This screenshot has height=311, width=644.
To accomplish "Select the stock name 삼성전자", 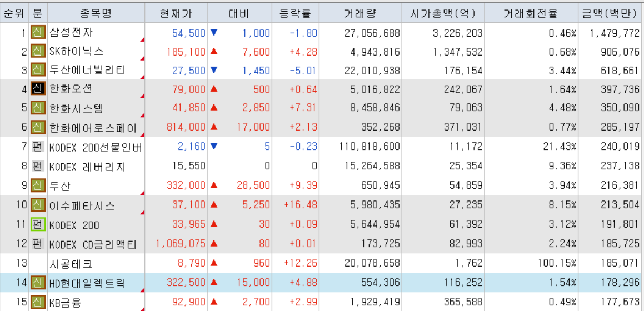I will click(x=71, y=32).
